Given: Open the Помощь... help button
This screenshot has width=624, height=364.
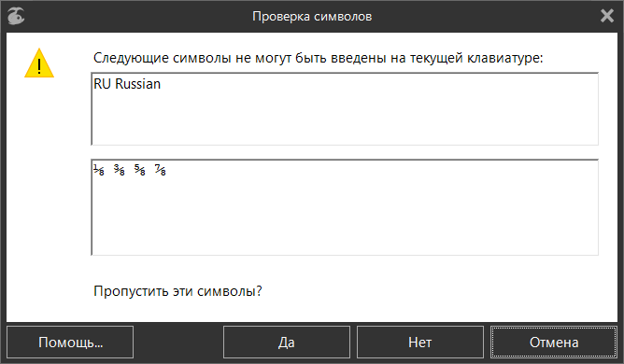Looking at the screenshot, I should (70, 343).
